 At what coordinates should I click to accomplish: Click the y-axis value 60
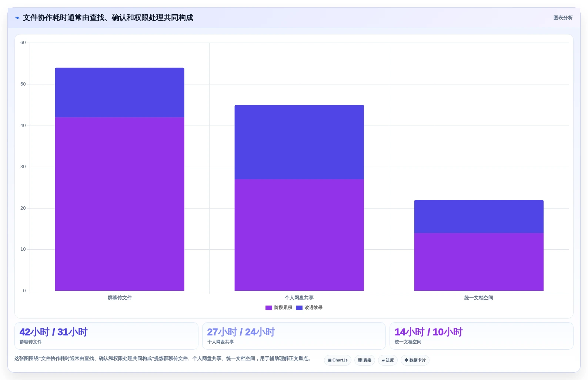[x=23, y=43]
